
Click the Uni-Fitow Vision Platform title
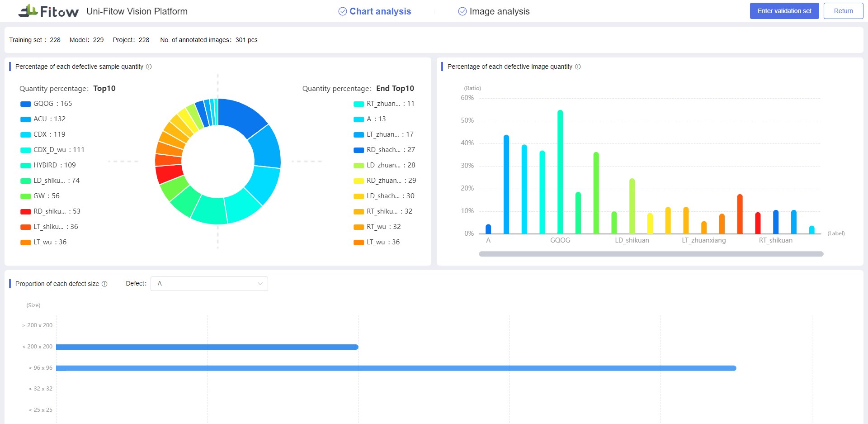tap(137, 11)
